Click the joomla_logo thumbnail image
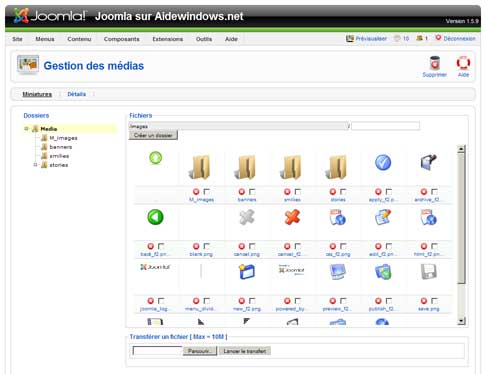 pos(155,267)
